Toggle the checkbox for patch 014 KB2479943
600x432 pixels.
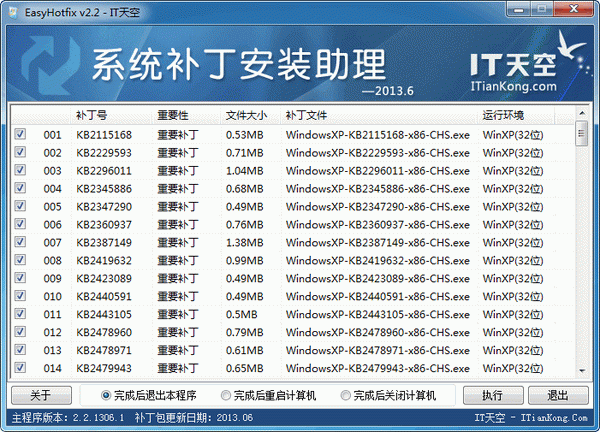click(20, 368)
